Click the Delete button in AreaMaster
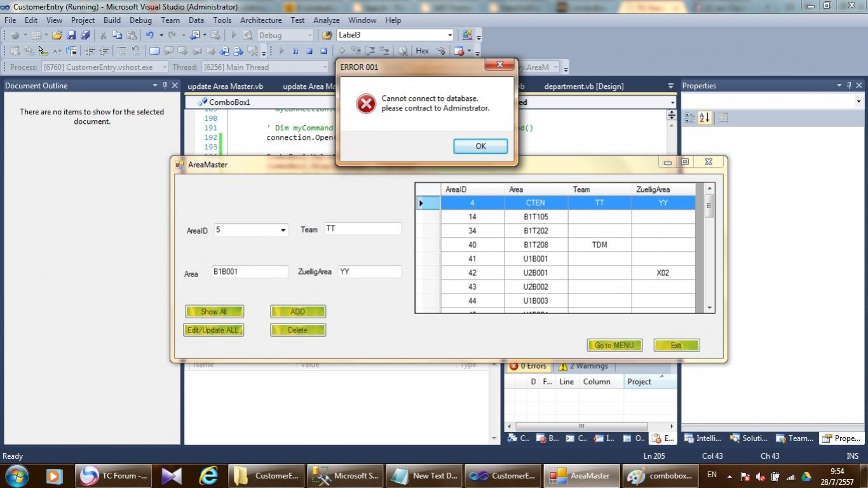 click(297, 330)
